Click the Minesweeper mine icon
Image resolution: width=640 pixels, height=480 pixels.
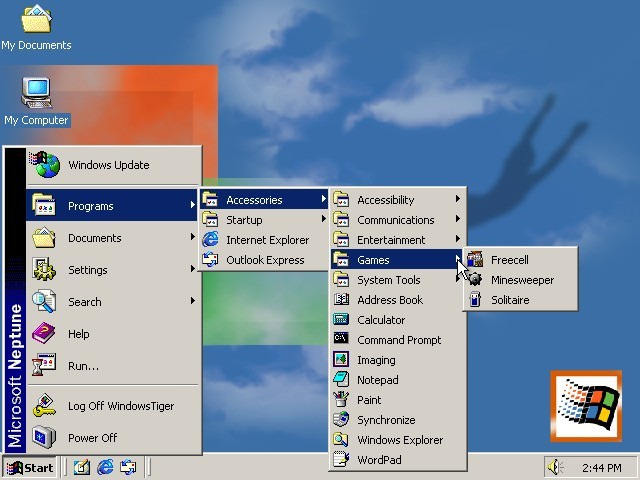(475, 280)
